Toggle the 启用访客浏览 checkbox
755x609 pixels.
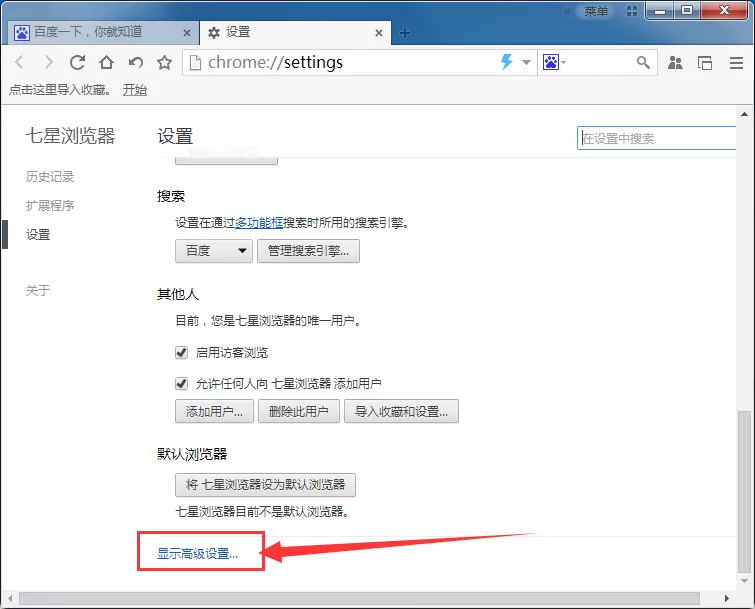click(x=182, y=352)
